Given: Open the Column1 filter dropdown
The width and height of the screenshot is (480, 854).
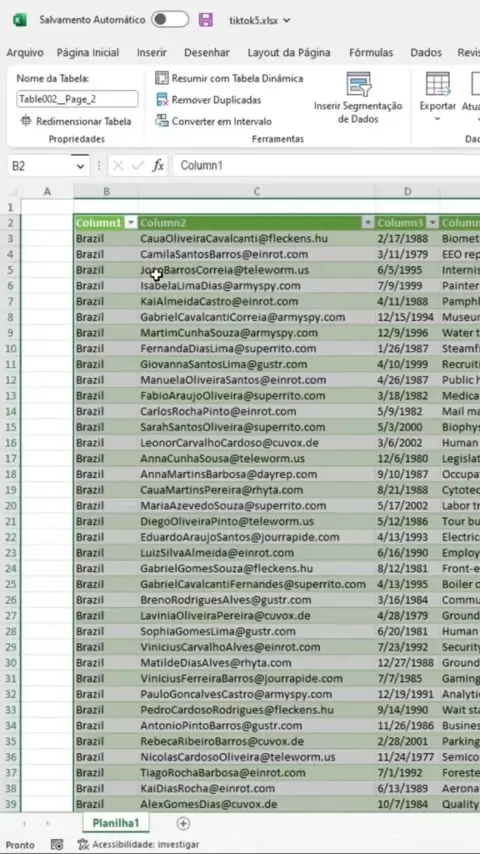Looking at the screenshot, I should point(131,223).
